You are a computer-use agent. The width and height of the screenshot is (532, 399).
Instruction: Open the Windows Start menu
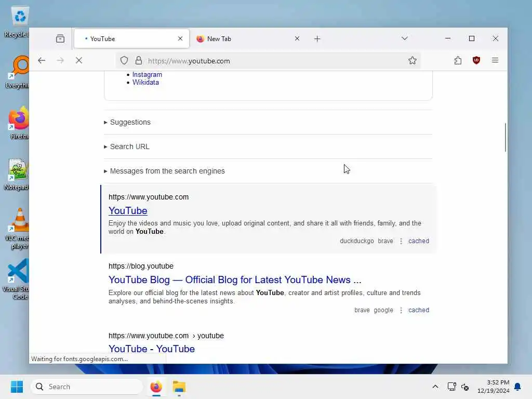[x=17, y=387]
